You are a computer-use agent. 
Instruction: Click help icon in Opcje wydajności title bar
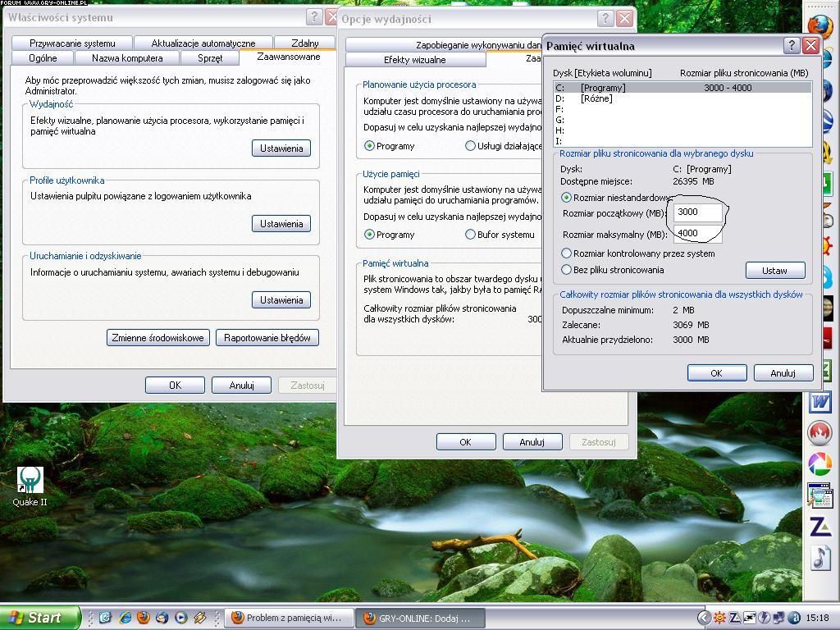tap(605, 18)
